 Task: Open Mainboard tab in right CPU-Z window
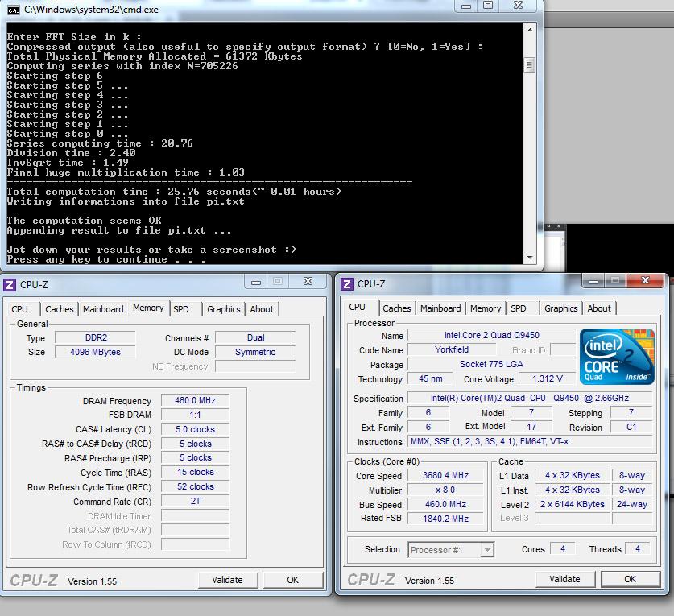pyautogui.click(x=440, y=308)
